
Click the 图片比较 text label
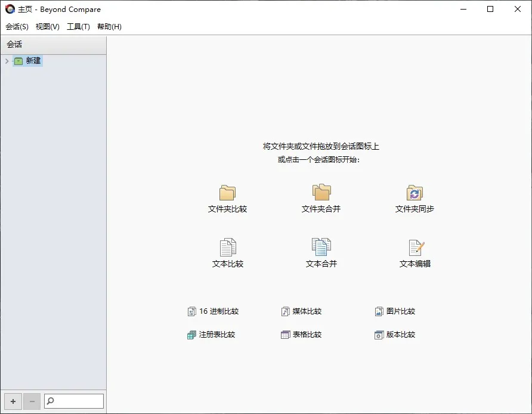(x=401, y=311)
